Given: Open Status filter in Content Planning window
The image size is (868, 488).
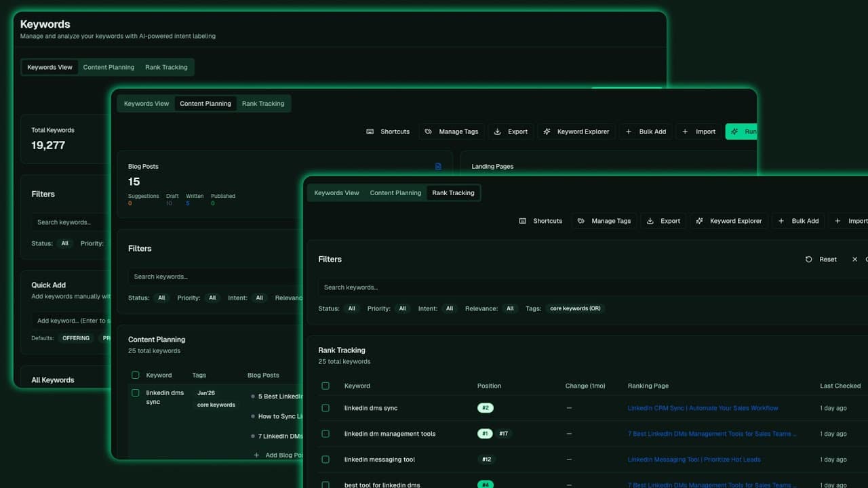Looking at the screenshot, I should click(x=161, y=298).
